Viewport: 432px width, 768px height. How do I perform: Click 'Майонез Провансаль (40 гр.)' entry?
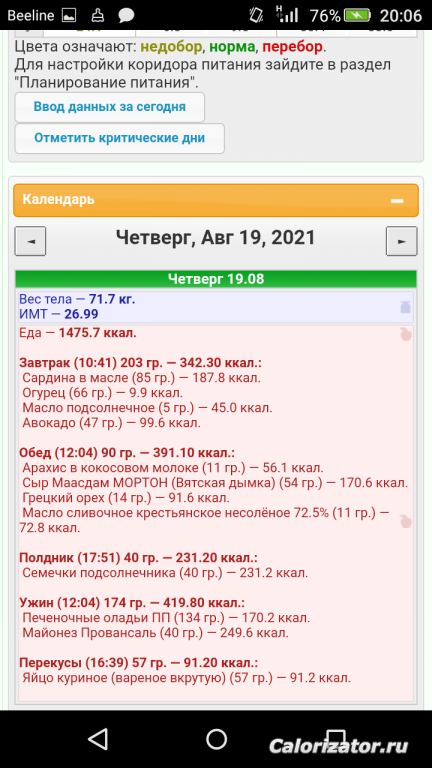pyautogui.click(x=155, y=632)
